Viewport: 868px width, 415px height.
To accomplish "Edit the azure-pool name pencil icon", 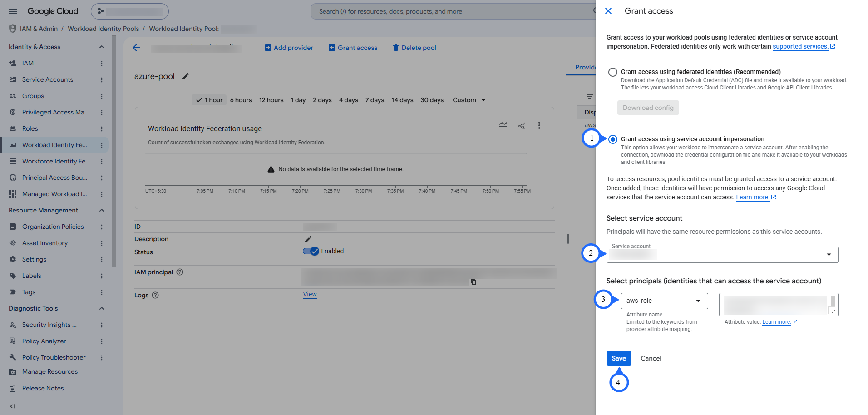I will pyautogui.click(x=185, y=76).
